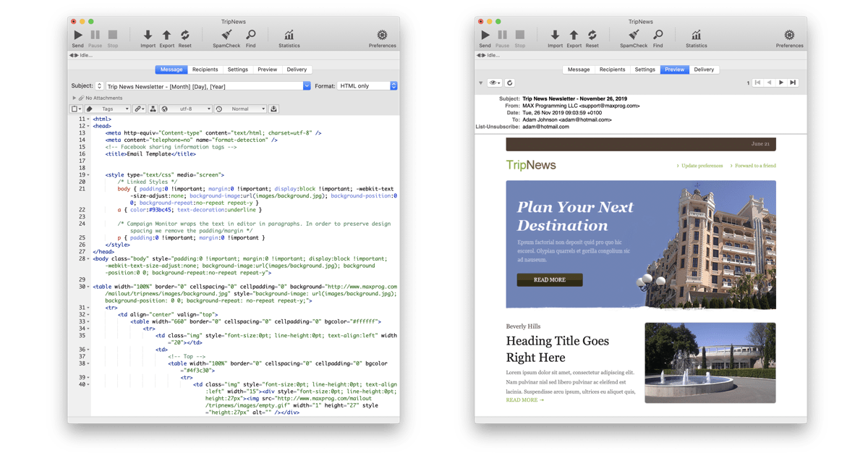Click Reset icon in left window toolbar
Screen dimensions: 868x456
185,35
